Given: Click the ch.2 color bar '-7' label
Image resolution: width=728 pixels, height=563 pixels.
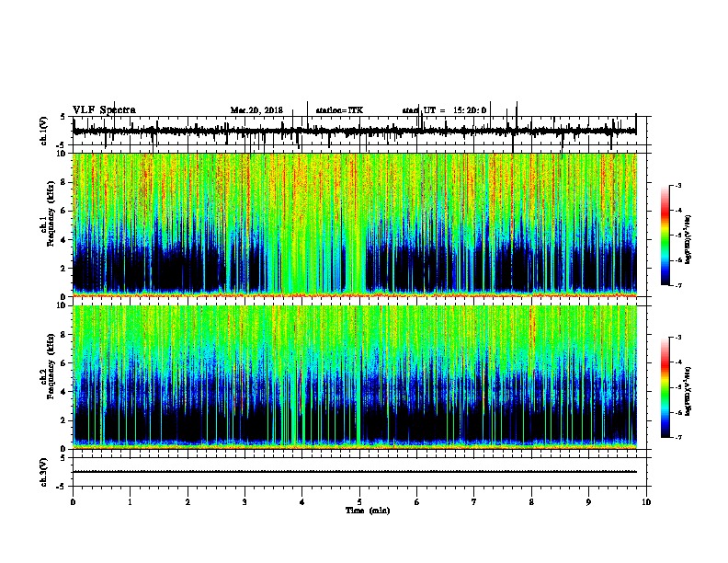Looking at the screenshot, I should [x=678, y=437].
